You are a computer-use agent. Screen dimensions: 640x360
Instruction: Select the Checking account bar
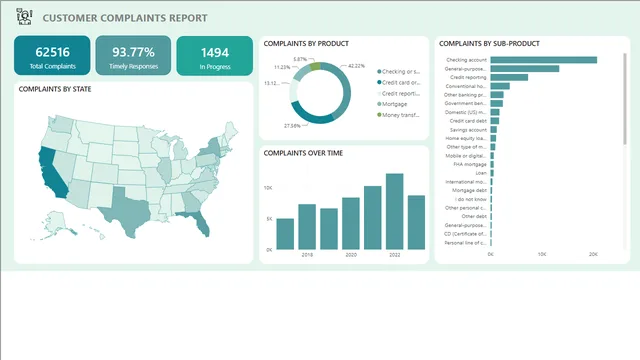(x=544, y=60)
